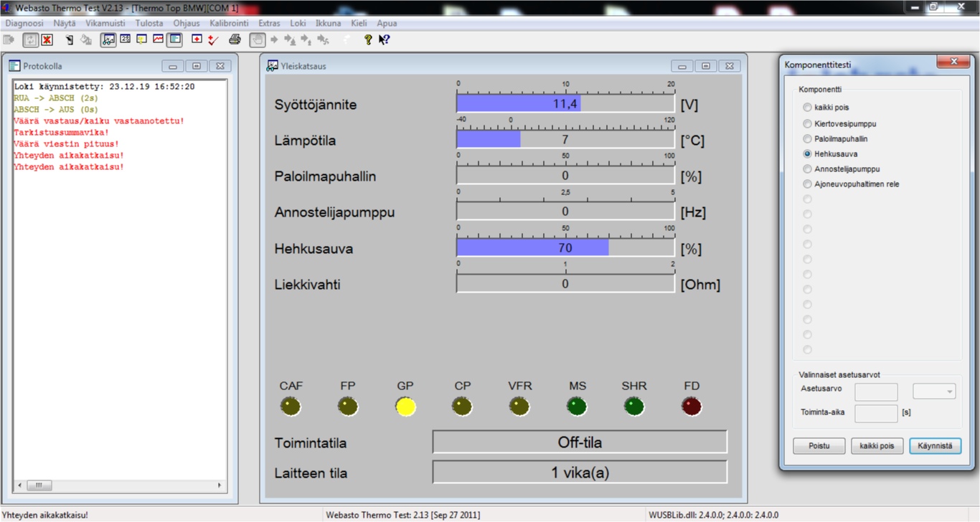Click the red checkmark toolbar icon
Screen dimensions: 980x522
point(212,39)
